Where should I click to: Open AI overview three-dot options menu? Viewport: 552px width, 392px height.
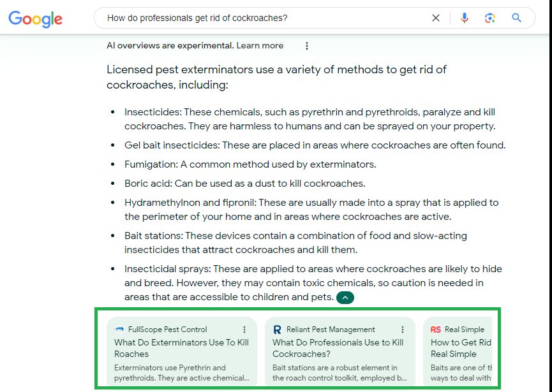307,46
